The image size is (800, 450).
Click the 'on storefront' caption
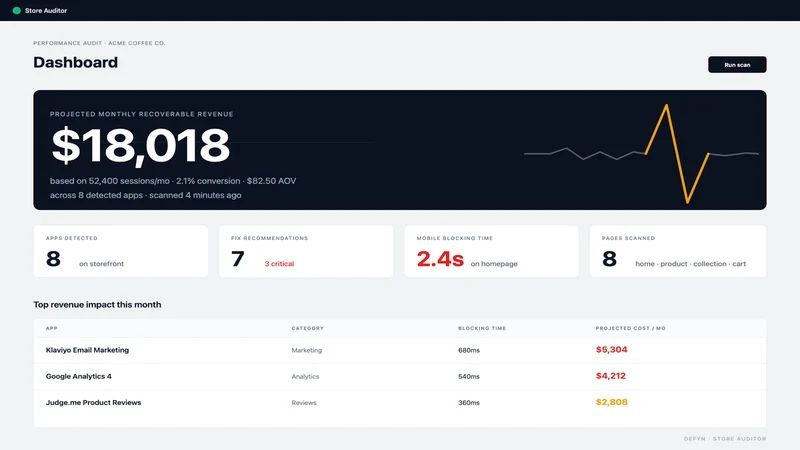(102, 264)
